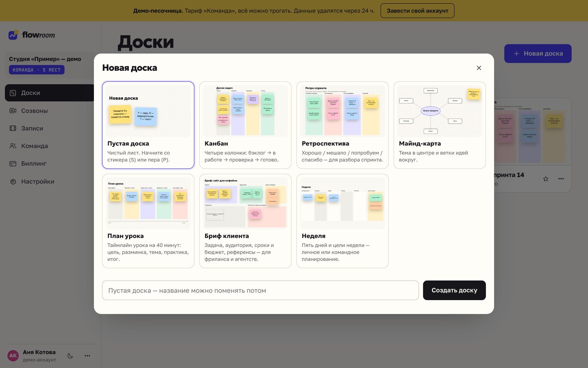Open account options menu beside Аня Котова

87,356
